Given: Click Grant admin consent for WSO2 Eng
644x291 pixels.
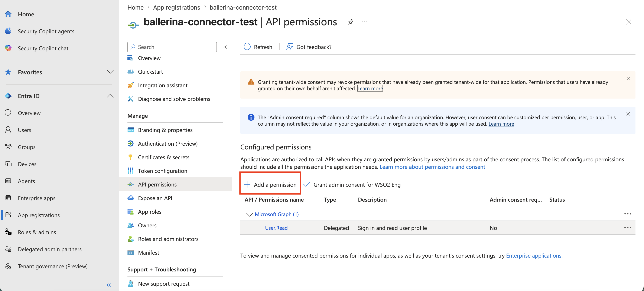Looking at the screenshot, I should coord(352,185).
